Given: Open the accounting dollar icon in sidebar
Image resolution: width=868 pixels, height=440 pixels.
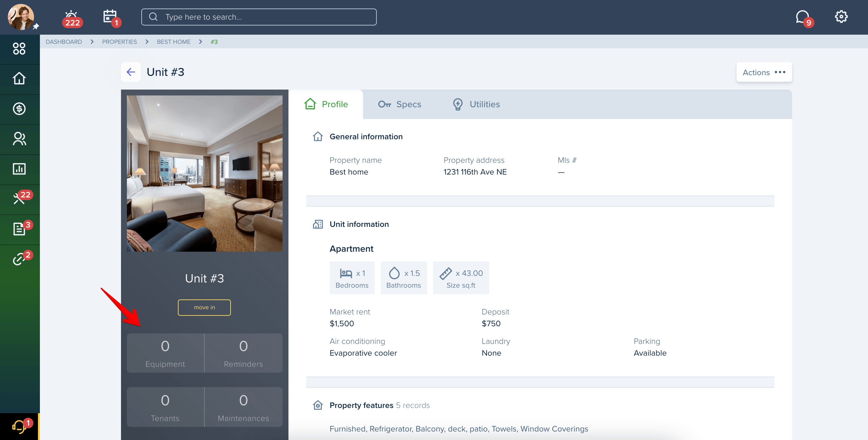Looking at the screenshot, I should 19,109.
